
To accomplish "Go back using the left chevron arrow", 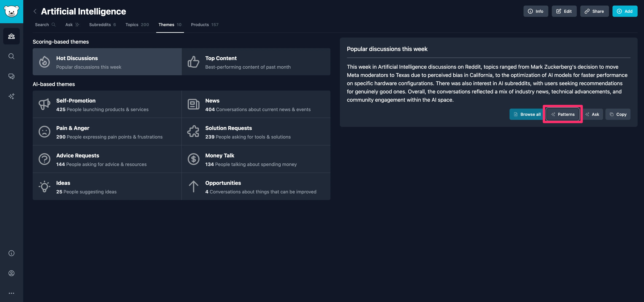I will click(35, 11).
